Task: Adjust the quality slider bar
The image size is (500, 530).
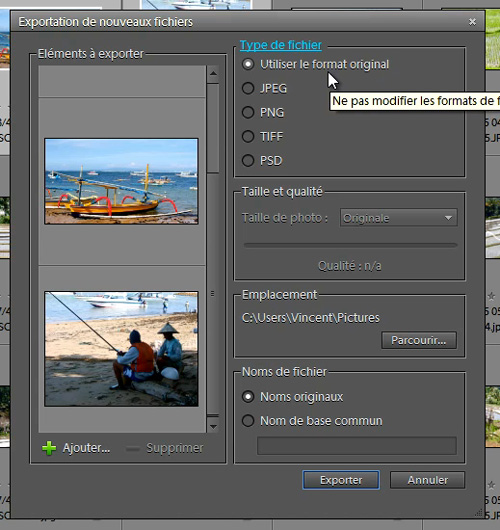Action: [x=350, y=245]
